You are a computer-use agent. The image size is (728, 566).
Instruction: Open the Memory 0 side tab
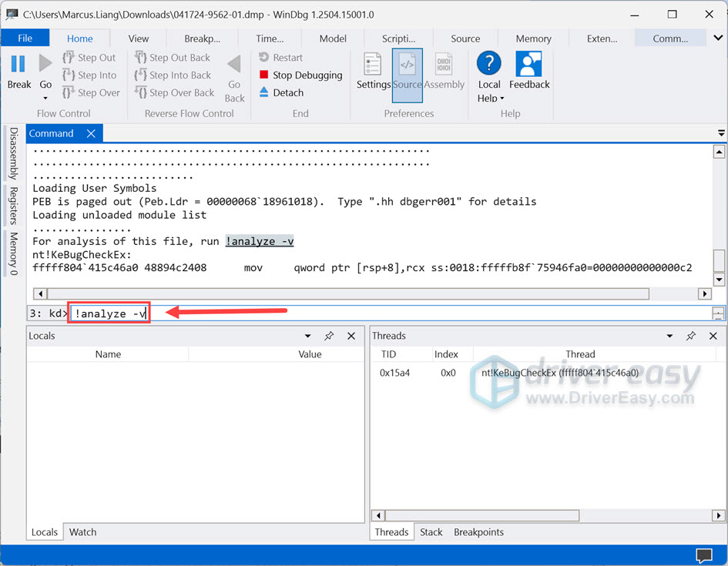tap(13, 253)
